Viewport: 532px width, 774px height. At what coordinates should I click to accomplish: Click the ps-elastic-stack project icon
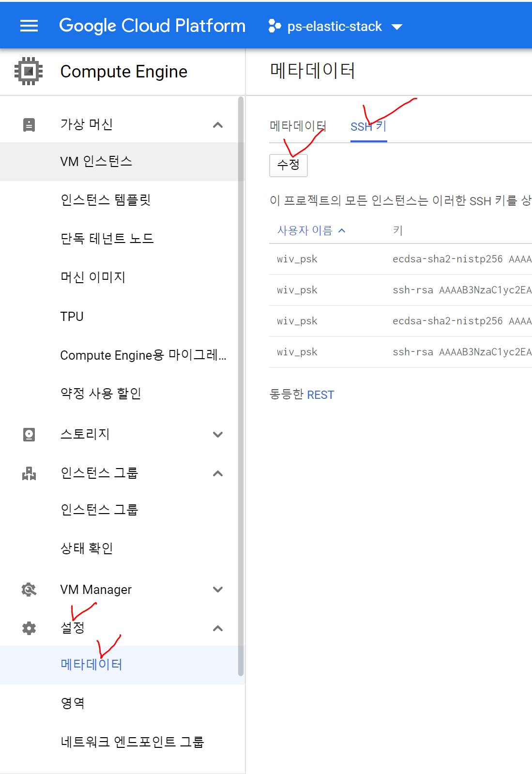tap(274, 26)
